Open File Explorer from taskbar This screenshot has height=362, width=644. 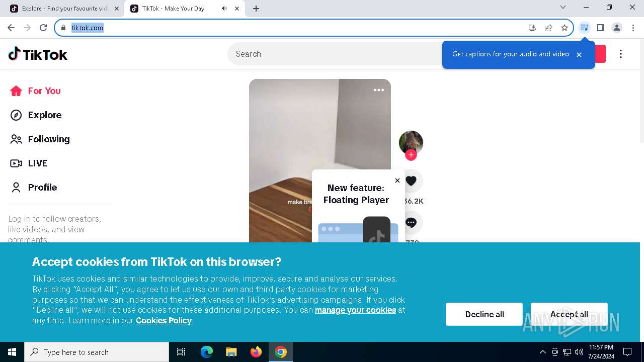pyautogui.click(x=231, y=352)
